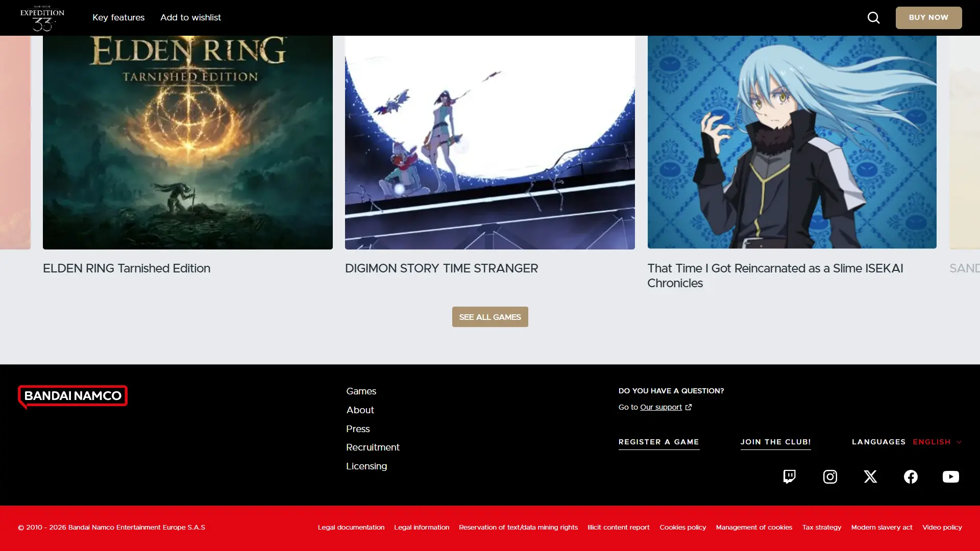980x551 pixels.
Task: Open the Facebook social icon
Action: (911, 477)
